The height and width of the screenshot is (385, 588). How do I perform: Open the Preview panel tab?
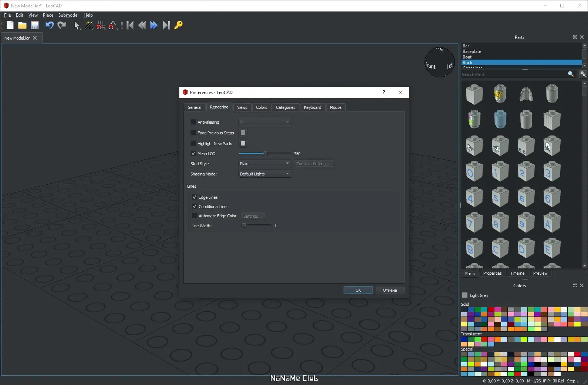pyautogui.click(x=540, y=273)
